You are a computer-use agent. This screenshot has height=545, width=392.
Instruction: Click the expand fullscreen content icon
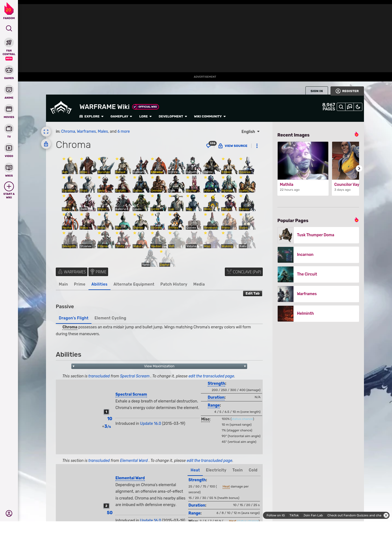point(46,132)
